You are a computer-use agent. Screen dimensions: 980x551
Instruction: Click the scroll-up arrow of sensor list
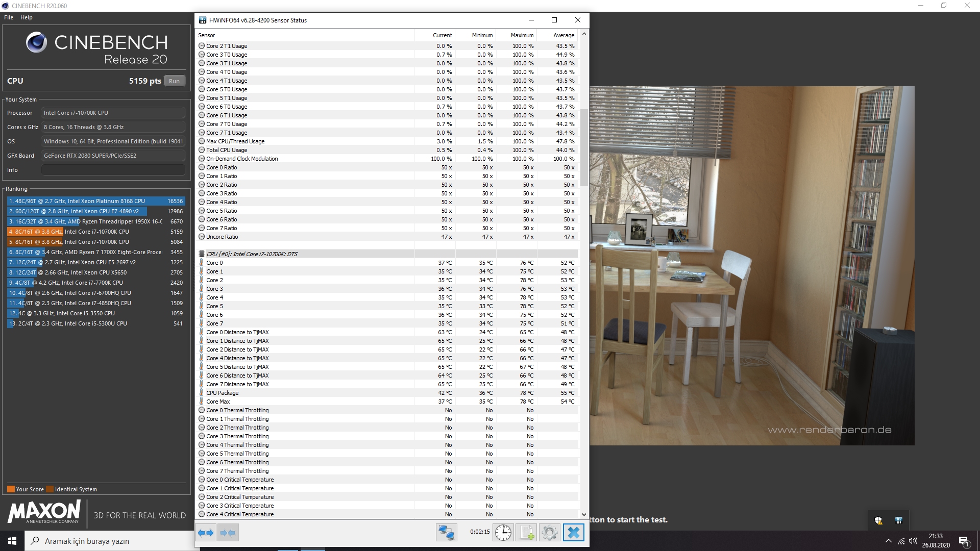(584, 34)
